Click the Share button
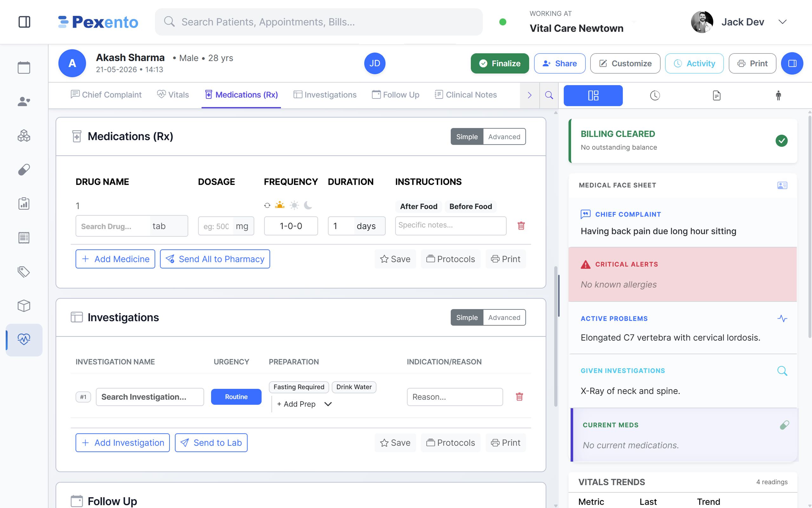The height and width of the screenshot is (508, 812). 560,63
